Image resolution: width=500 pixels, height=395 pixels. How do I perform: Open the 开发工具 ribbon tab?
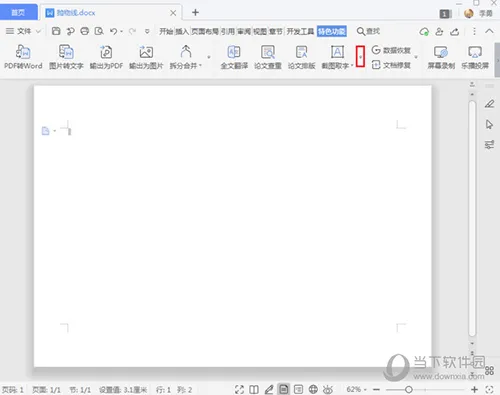300,32
